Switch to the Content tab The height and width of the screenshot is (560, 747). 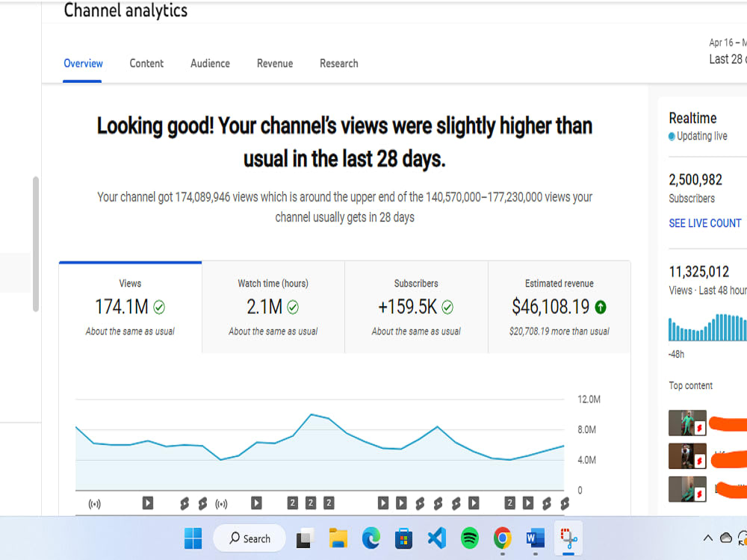146,63
